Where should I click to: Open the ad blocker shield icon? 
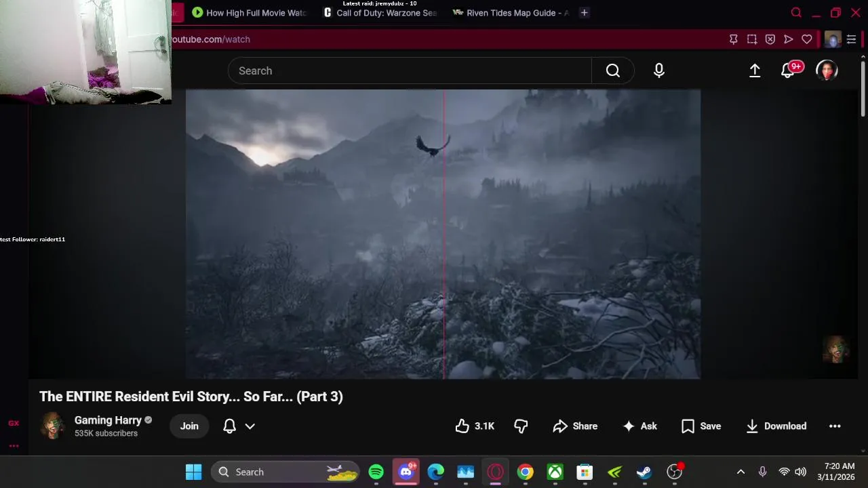click(x=770, y=39)
